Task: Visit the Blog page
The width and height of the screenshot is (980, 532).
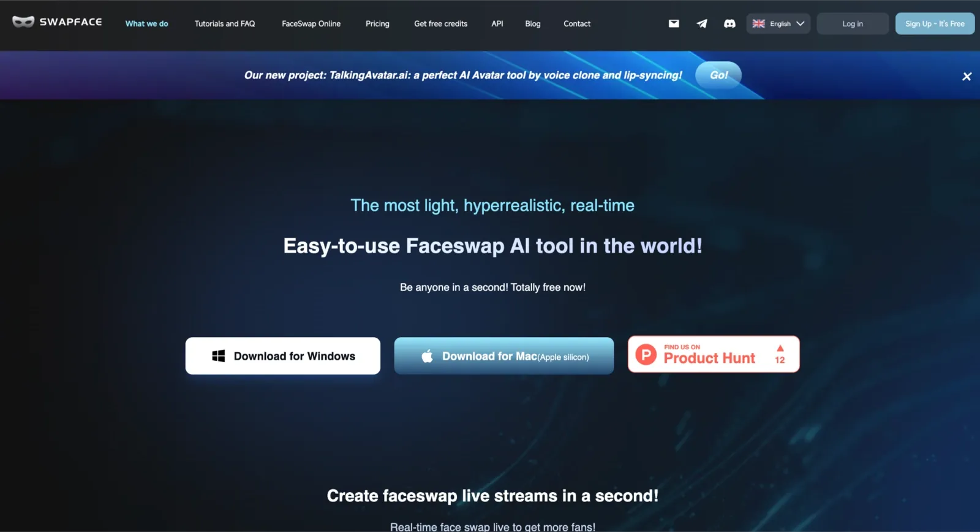Action: pyautogui.click(x=532, y=23)
